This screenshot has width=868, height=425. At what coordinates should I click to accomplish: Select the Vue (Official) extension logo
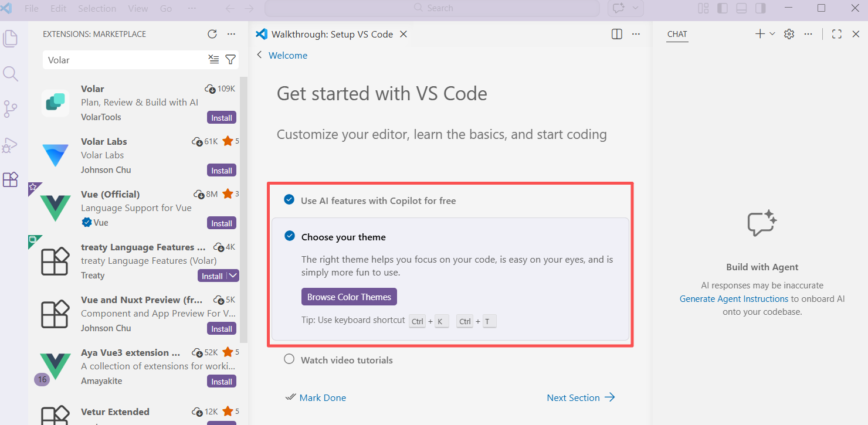pos(56,208)
